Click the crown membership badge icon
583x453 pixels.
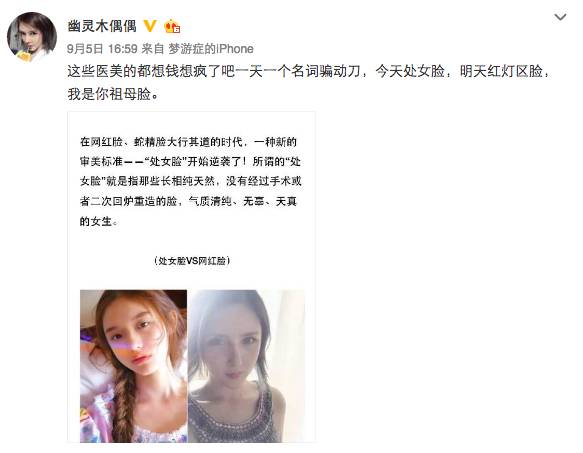(x=172, y=26)
